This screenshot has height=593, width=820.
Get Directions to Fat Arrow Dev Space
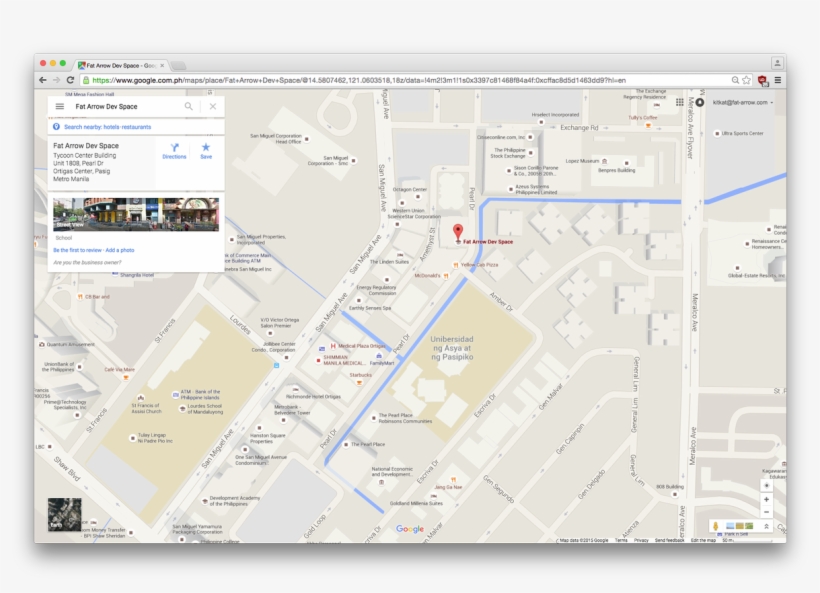tap(174, 150)
